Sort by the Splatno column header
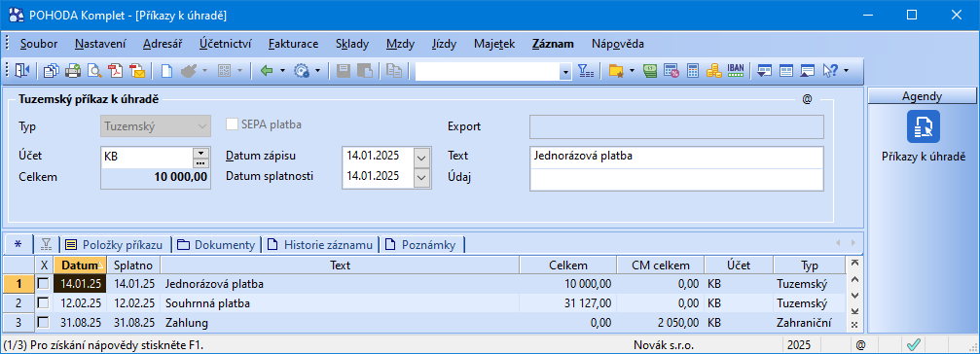The width and height of the screenshot is (980, 354). 133,265
